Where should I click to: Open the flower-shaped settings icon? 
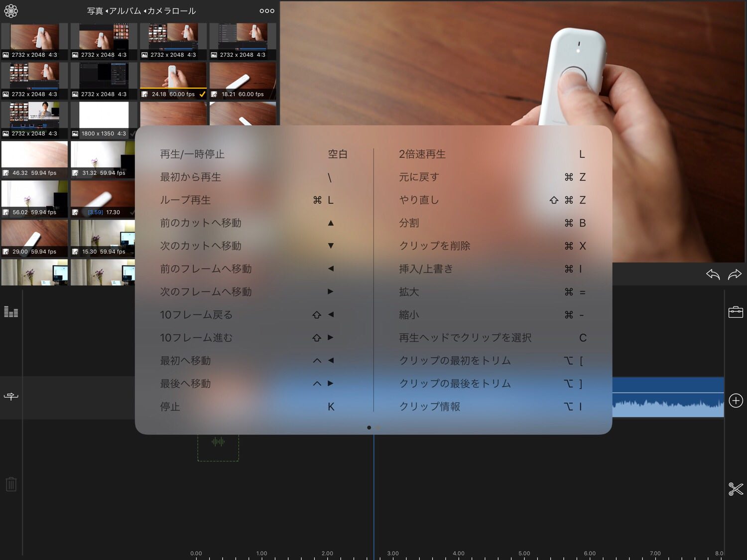click(x=11, y=10)
